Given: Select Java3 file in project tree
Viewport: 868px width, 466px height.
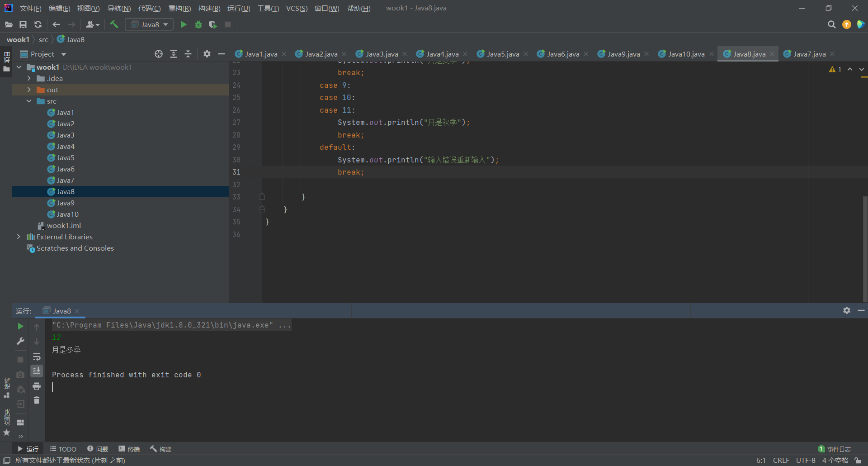Looking at the screenshot, I should coord(66,135).
